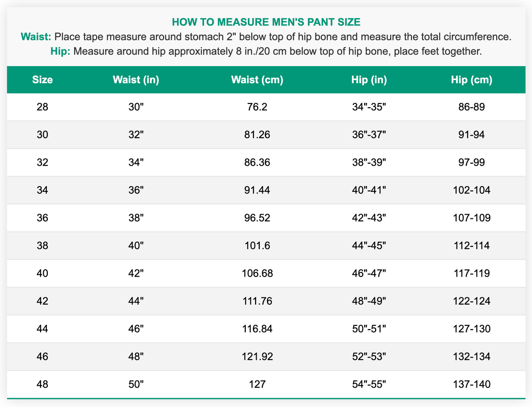Click the chart title about men's pant size
This screenshot has width=532, height=407.
[x=266, y=22]
